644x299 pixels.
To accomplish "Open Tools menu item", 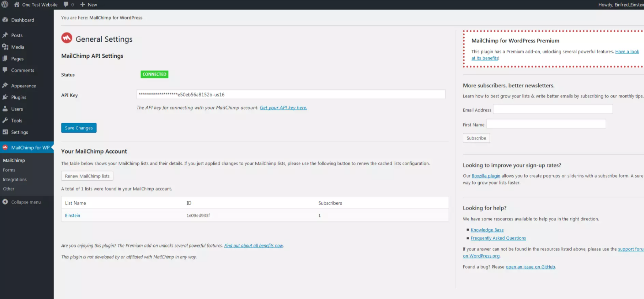I will pos(16,121).
